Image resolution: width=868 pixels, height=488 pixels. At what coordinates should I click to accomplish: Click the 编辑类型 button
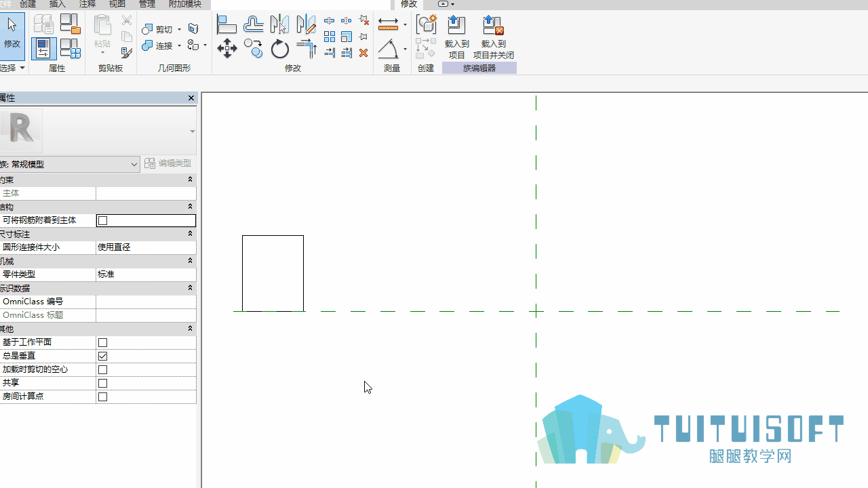[168, 163]
